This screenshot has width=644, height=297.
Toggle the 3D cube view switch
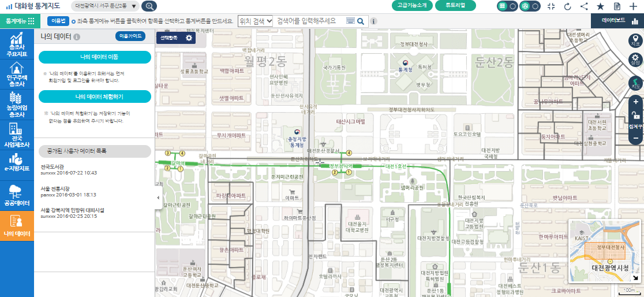529,6
